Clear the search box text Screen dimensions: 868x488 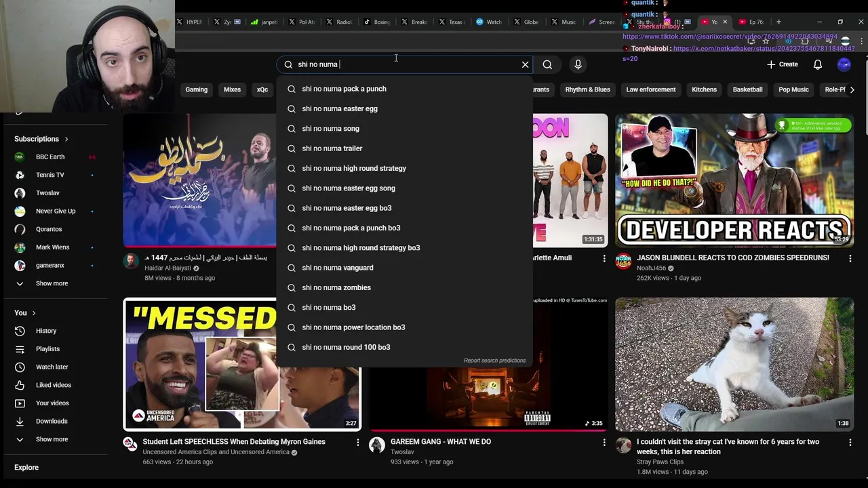pyautogui.click(x=525, y=64)
